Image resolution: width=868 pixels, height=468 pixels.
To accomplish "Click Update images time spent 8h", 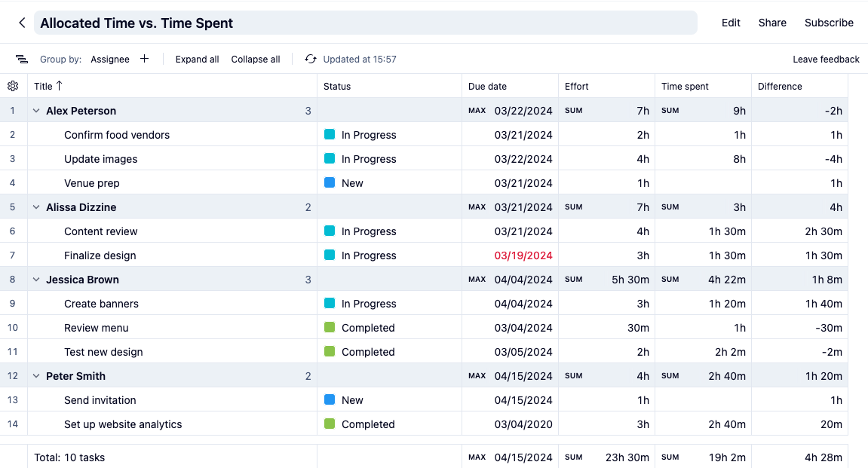I will pos(739,159).
